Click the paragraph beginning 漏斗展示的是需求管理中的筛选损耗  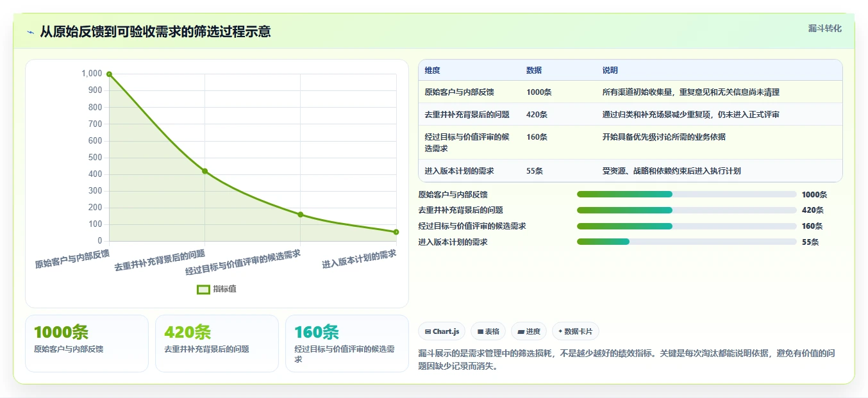626,360
